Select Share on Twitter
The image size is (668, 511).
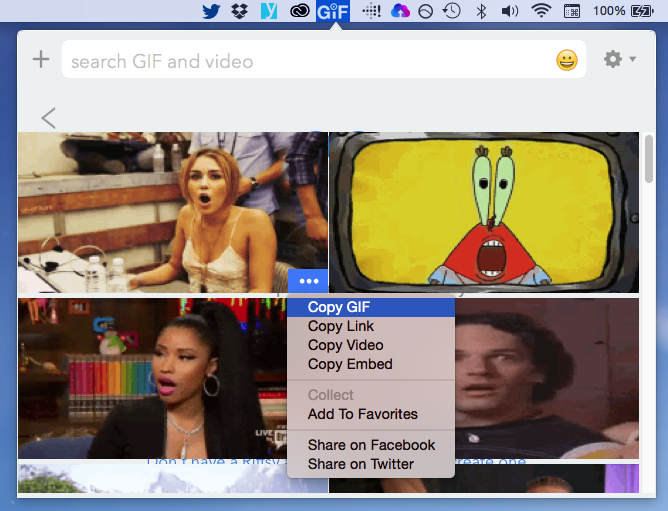pyautogui.click(x=360, y=464)
